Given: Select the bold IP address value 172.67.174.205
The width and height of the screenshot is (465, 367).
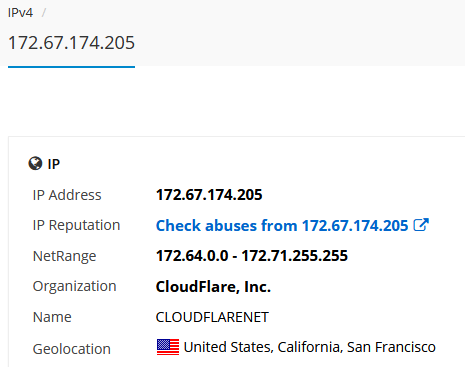Looking at the screenshot, I should [x=209, y=195].
